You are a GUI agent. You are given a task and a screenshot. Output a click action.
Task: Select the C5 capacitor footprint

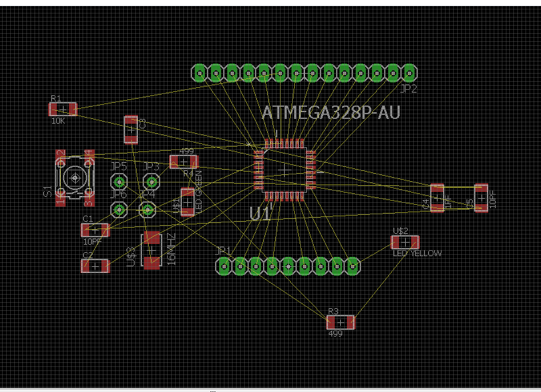[481, 198]
